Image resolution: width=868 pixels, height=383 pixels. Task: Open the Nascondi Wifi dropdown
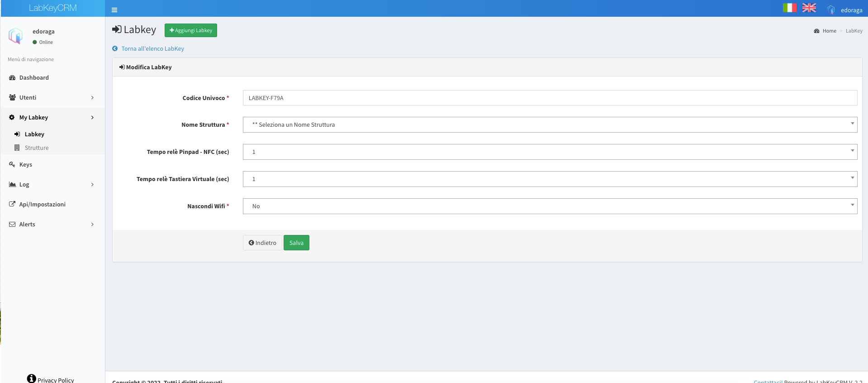point(550,206)
